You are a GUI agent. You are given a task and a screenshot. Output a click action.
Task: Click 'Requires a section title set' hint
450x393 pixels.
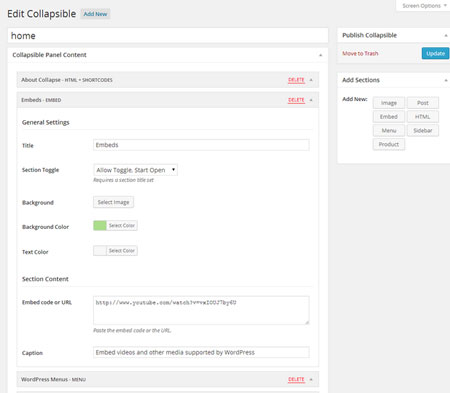click(123, 180)
